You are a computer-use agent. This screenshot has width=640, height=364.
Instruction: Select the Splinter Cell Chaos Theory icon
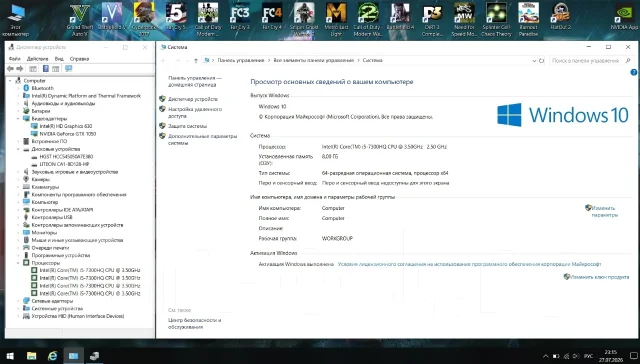(496, 19)
